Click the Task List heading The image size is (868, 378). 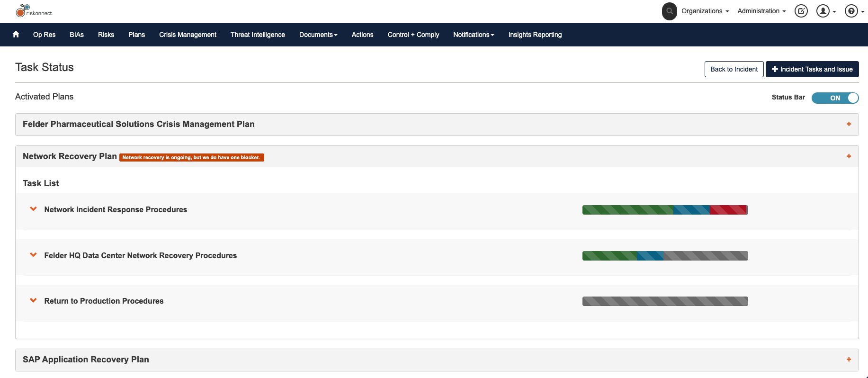point(41,183)
